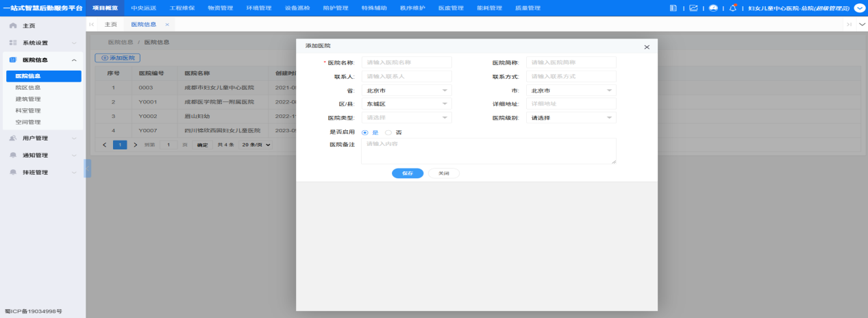Image resolution: width=868 pixels, height=318 pixels.
Task: Go to previous page arrow in pagination
Action: [x=105, y=145]
